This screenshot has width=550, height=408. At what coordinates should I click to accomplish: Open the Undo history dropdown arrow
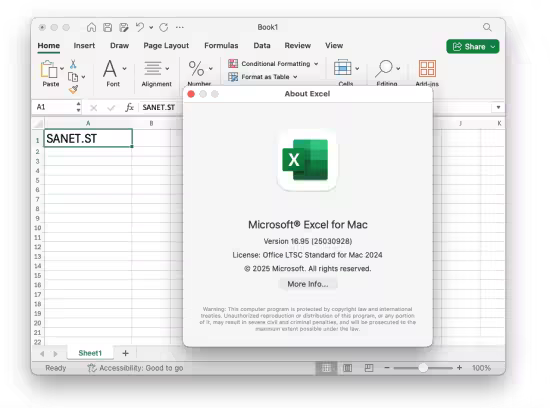[x=151, y=27]
